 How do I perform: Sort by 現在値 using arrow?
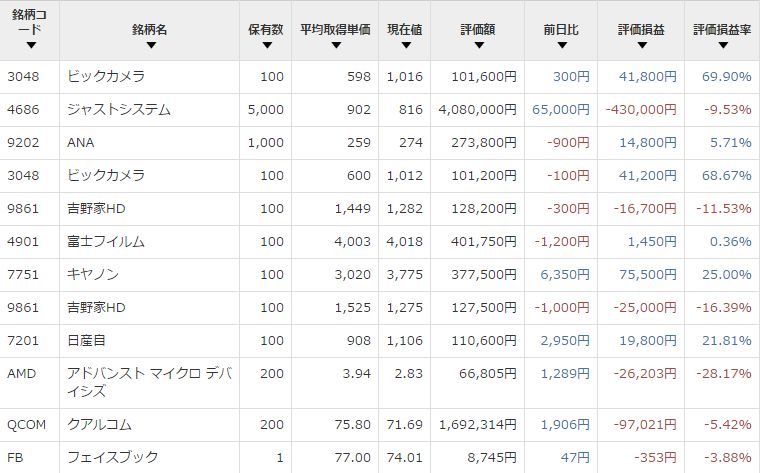pyautogui.click(x=405, y=45)
